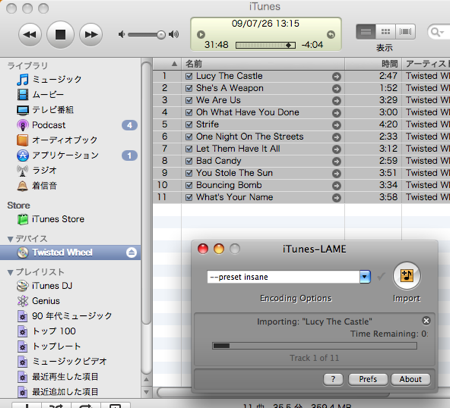Sort by アーティスト column header
The width and height of the screenshot is (450, 408).
427,64
